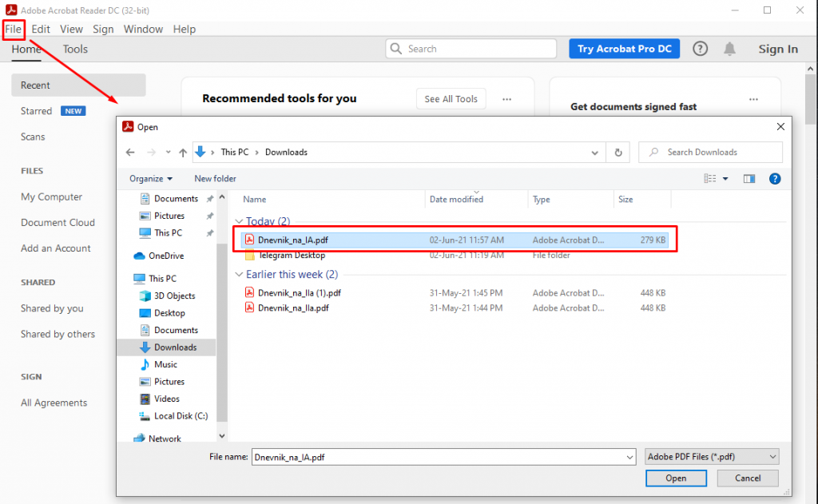This screenshot has width=818, height=504.
Task: Collapse the Today group
Action: point(239,221)
